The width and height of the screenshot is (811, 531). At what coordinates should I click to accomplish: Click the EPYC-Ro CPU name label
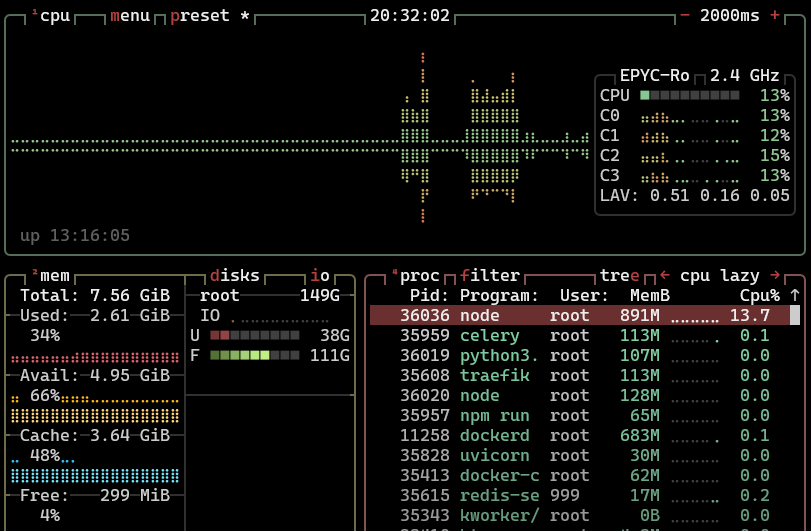[x=654, y=75]
